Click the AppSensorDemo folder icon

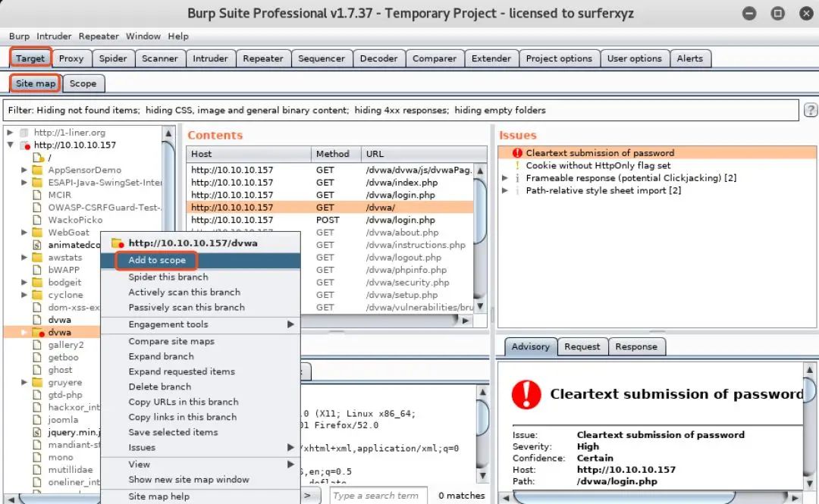tap(37, 170)
